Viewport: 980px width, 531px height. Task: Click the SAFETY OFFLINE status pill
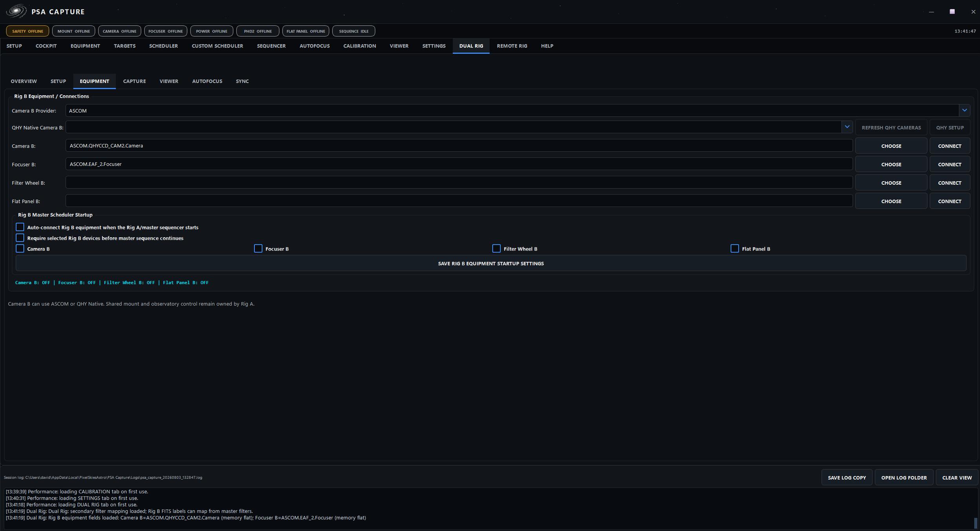click(x=27, y=31)
